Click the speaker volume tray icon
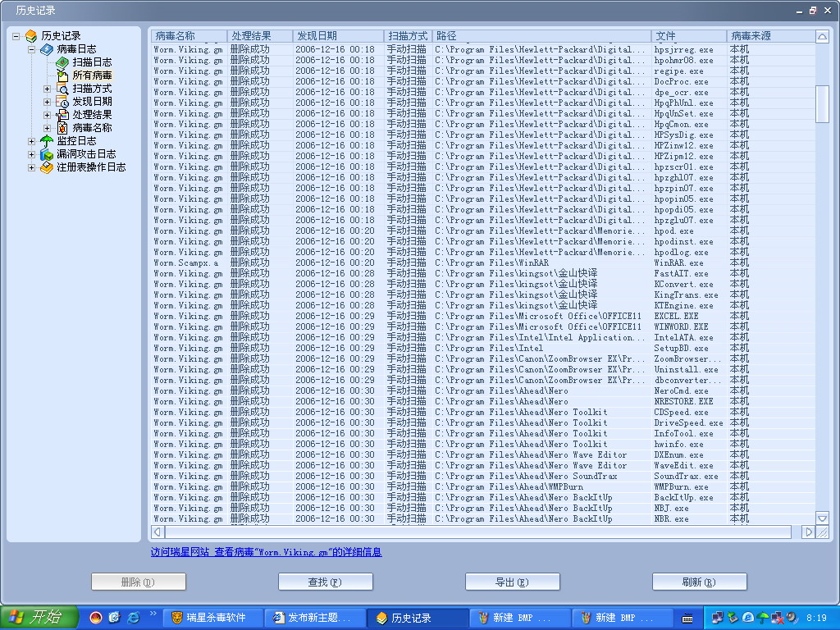 [792, 618]
